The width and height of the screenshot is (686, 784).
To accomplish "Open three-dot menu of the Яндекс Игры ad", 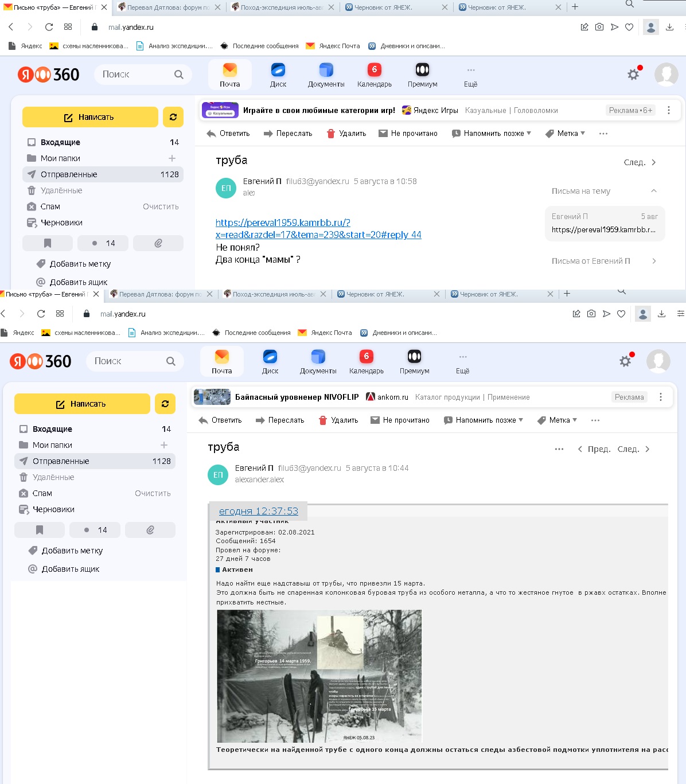I will pyautogui.click(x=669, y=110).
